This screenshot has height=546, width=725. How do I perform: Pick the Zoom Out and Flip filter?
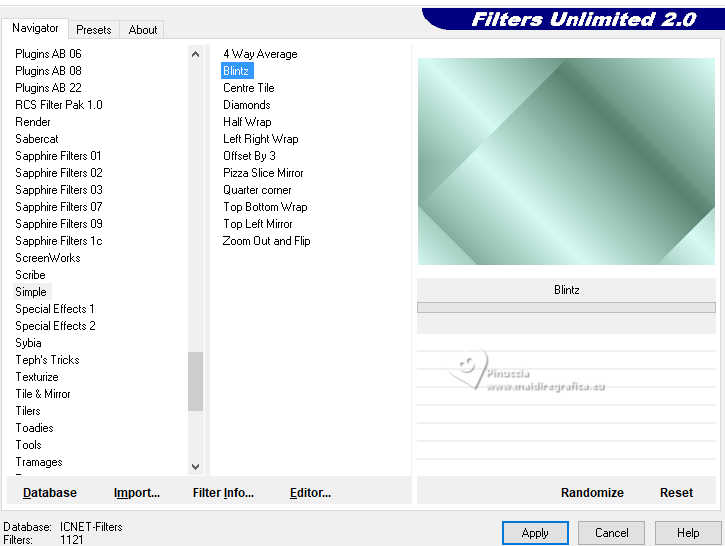pyautogui.click(x=266, y=241)
